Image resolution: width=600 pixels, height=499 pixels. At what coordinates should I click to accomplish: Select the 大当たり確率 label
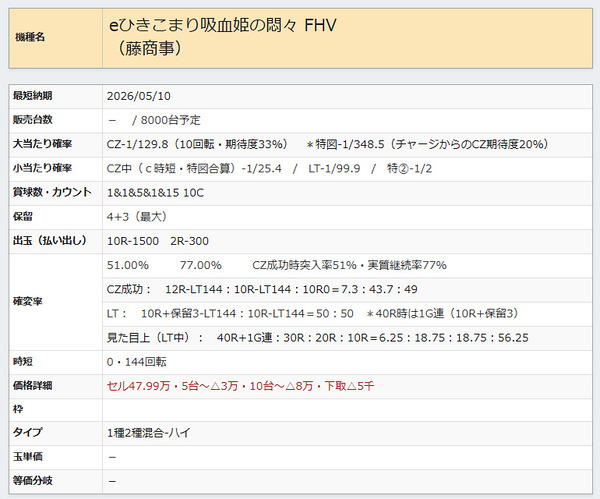pyautogui.click(x=42, y=144)
